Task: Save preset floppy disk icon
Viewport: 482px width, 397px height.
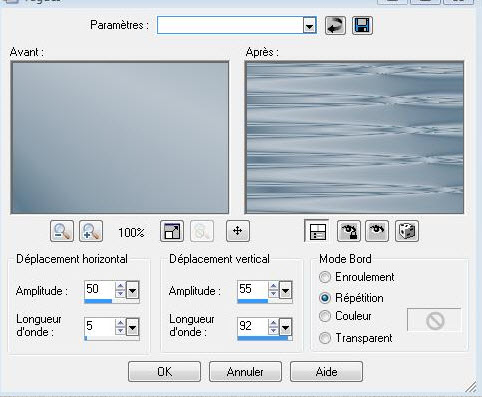Action: pyautogui.click(x=362, y=25)
